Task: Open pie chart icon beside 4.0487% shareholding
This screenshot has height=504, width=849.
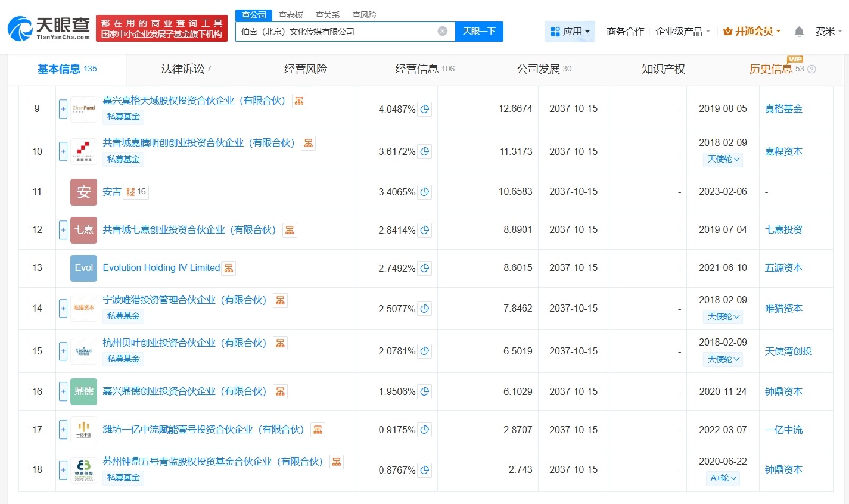Action: pyautogui.click(x=424, y=109)
